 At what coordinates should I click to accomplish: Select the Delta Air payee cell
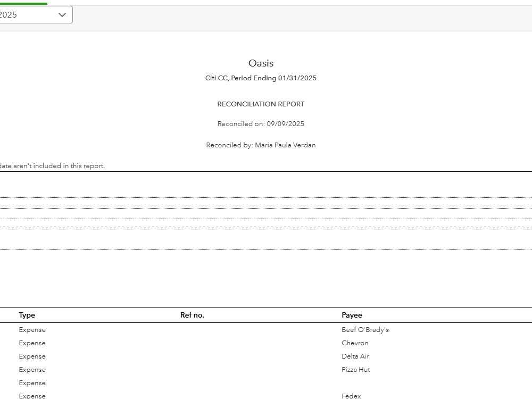pos(355,356)
